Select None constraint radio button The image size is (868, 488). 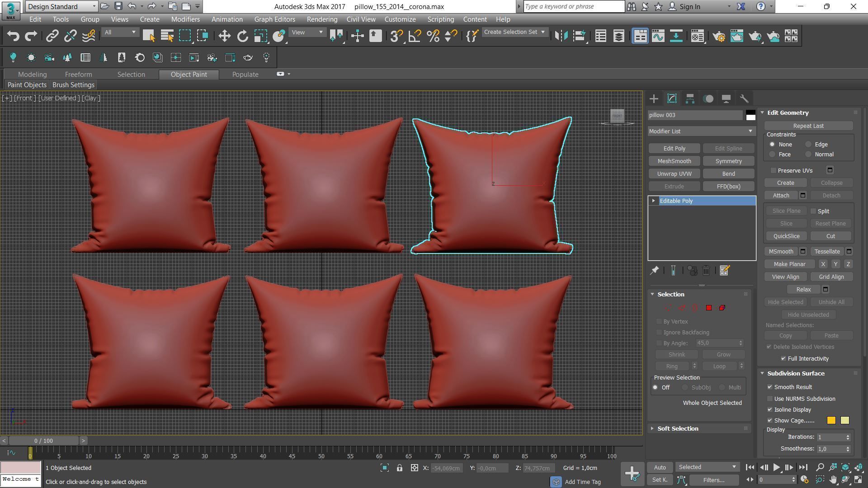tap(772, 145)
